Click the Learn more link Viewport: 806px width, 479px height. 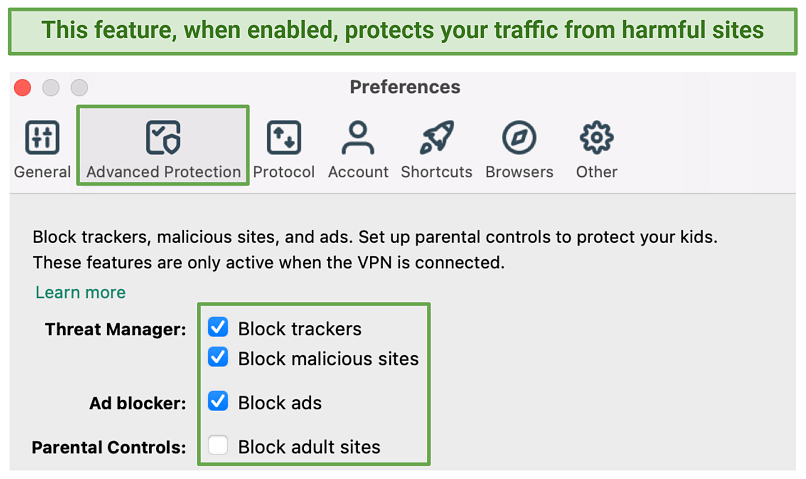coord(80,292)
